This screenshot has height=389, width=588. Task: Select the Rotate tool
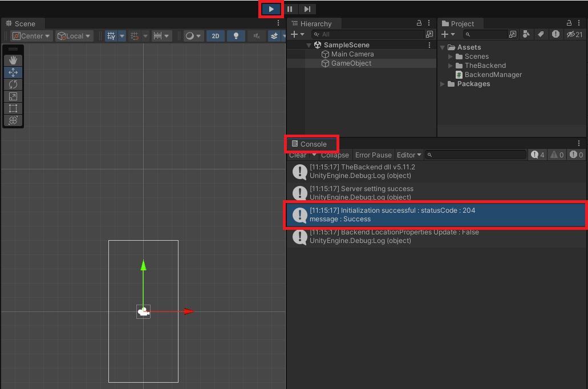coord(13,84)
